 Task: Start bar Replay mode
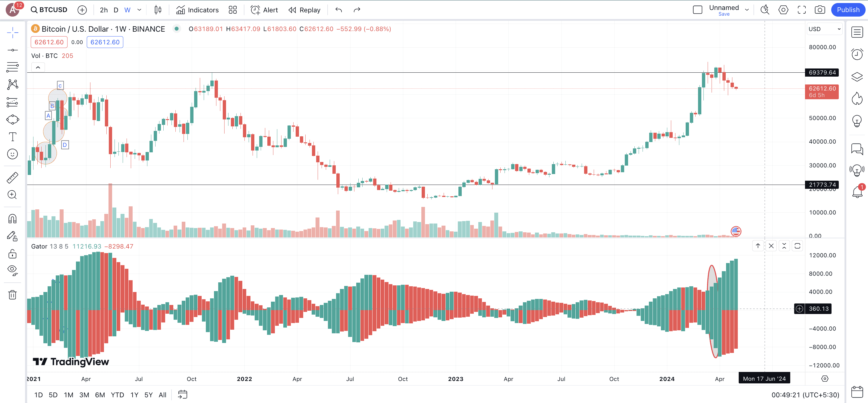click(x=304, y=10)
